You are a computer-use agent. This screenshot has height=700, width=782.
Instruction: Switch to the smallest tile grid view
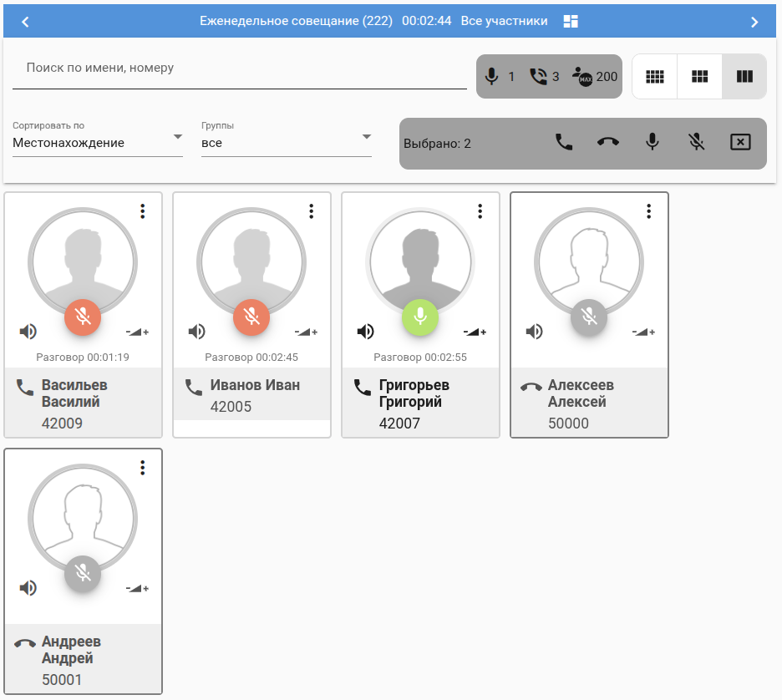[x=654, y=76]
